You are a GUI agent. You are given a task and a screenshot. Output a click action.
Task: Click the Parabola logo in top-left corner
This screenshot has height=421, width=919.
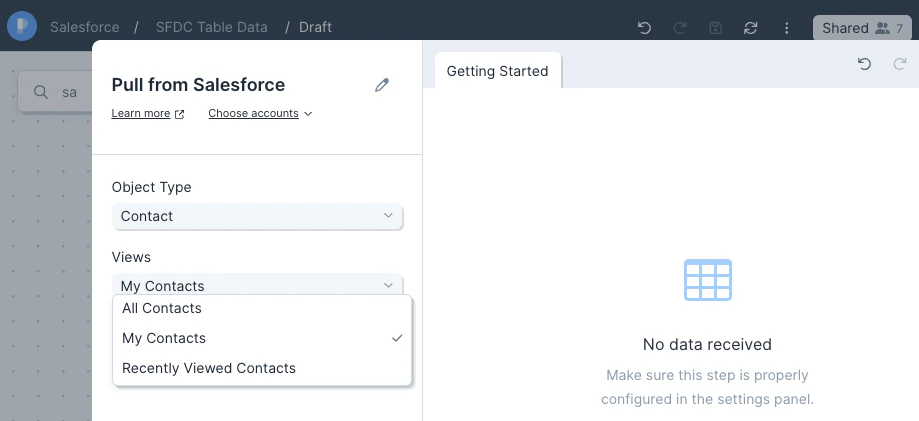click(22, 26)
